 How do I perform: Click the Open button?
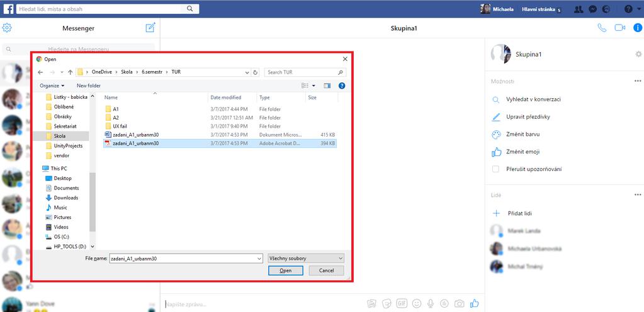pos(285,270)
